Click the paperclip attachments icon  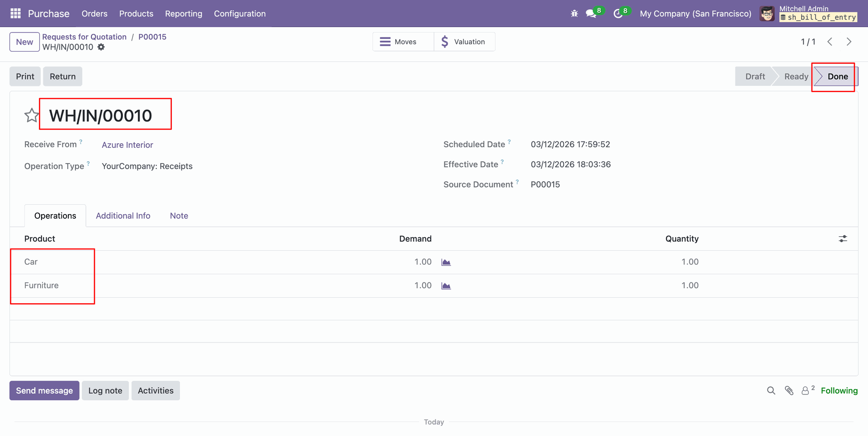tap(789, 391)
